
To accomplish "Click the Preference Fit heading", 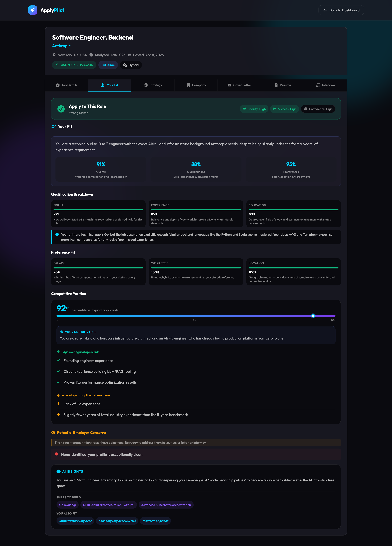I will click(63, 252).
